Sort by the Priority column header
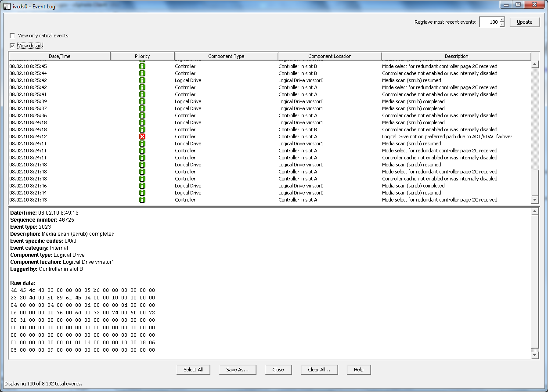Image resolution: width=548 pixels, height=392 pixels. click(142, 56)
